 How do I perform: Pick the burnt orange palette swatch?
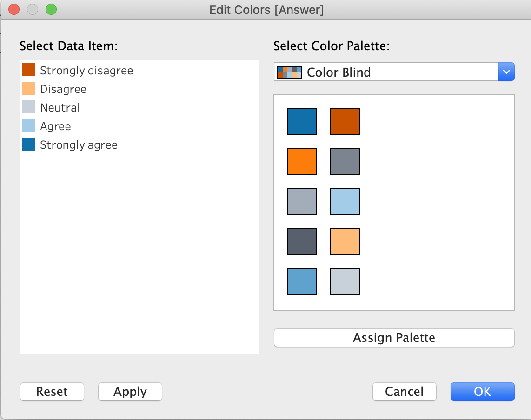click(x=345, y=121)
